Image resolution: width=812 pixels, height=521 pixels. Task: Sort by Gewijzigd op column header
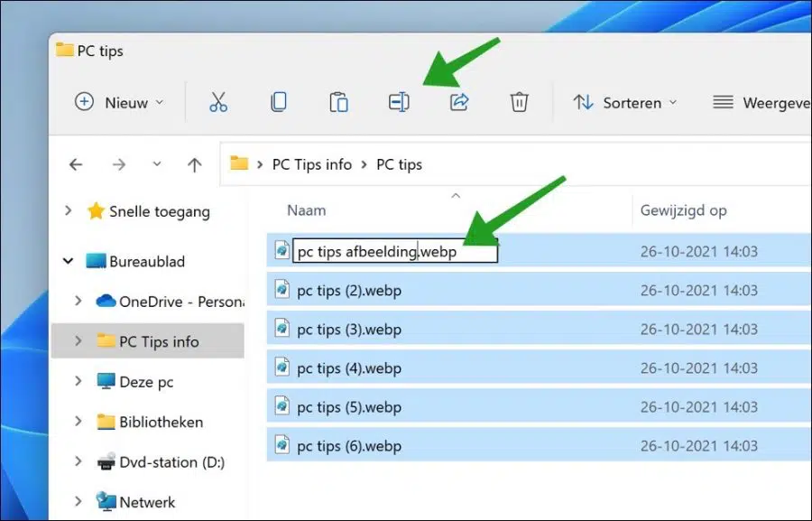pyautogui.click(x=683, y=210)
